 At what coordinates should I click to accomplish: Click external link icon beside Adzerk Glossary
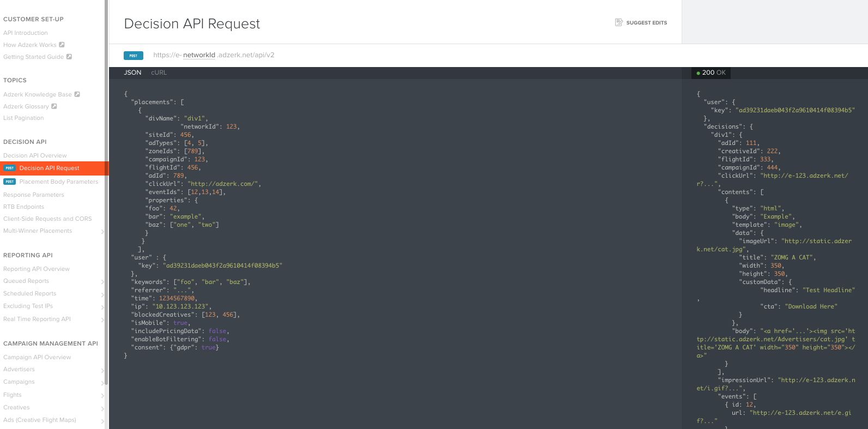(x=54, y=106)
